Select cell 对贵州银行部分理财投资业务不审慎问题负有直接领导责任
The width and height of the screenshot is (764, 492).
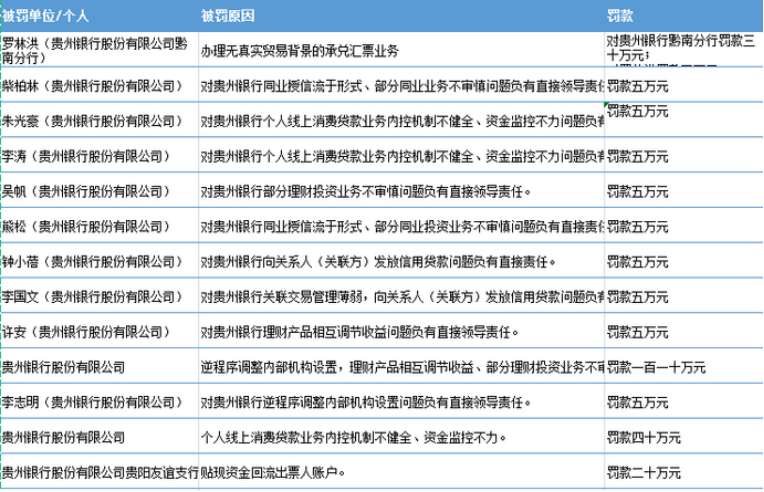tap(401, 190)
